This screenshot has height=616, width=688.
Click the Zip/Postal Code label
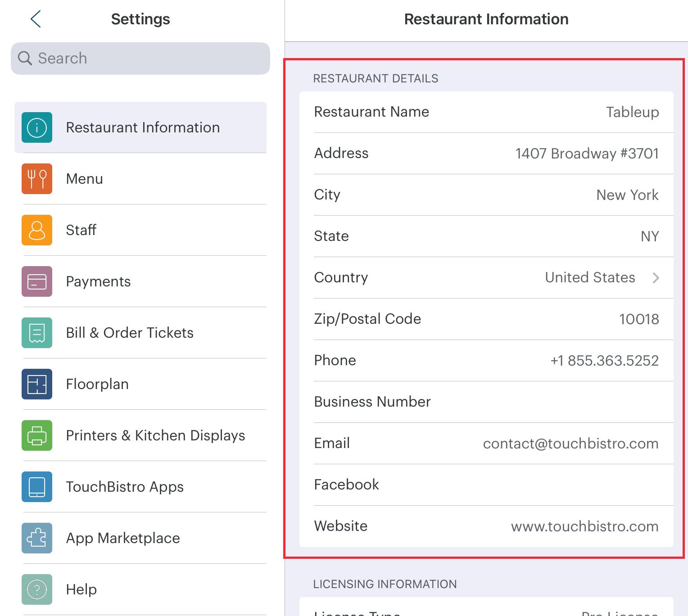[x=367, y=319]
